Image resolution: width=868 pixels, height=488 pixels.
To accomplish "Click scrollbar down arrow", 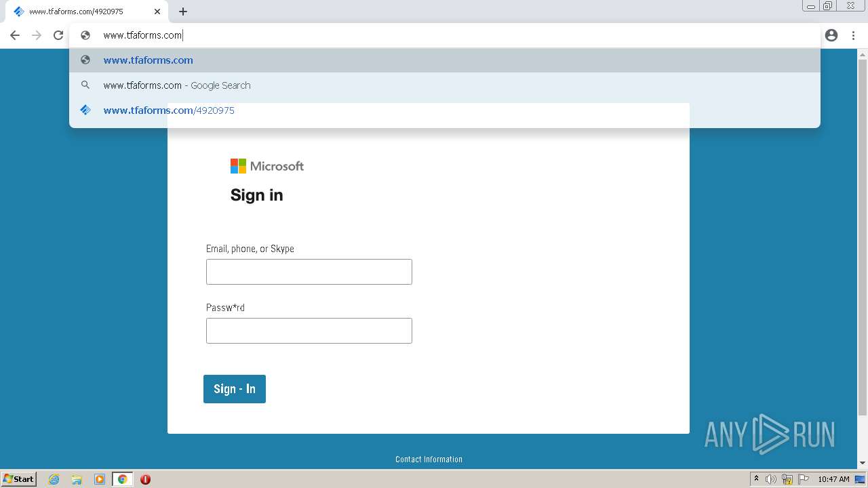I will [863, 463].
